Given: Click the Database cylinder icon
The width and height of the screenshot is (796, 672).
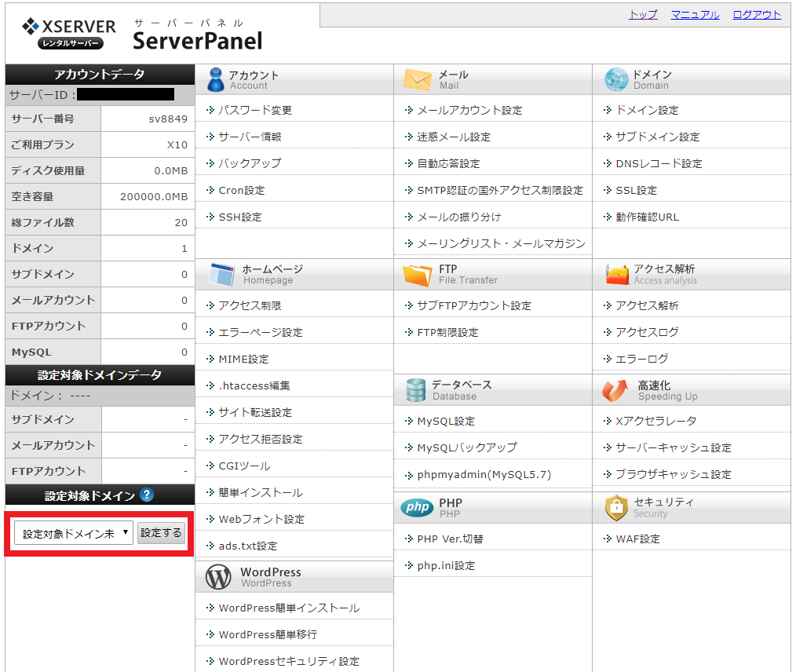Looking at the screenshot, I should click(x=415, y=390).
